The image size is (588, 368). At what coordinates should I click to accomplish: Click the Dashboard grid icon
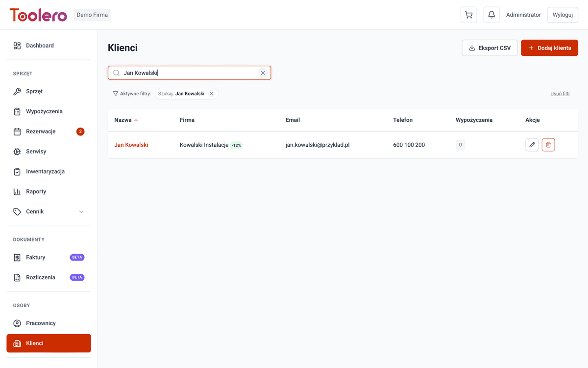17,46
